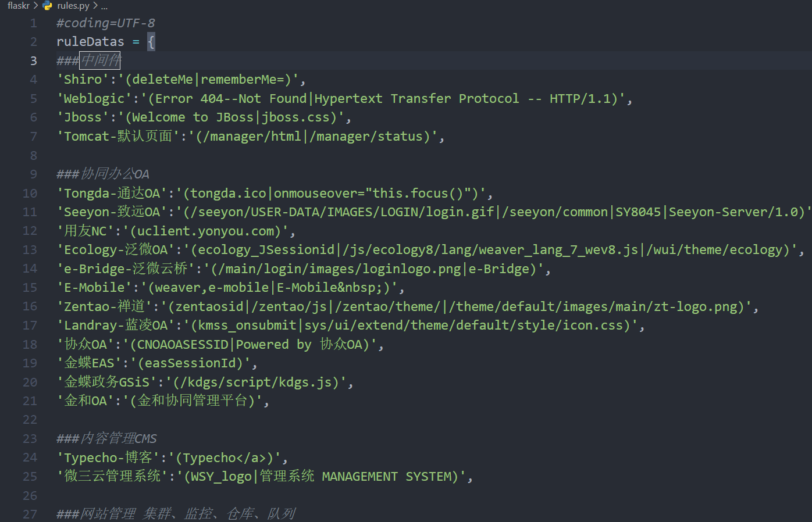This screenshot has height=522, width=812.
Task: Click the 'e-Bridge-泛微云桥' key
Action: coord(126,269)
